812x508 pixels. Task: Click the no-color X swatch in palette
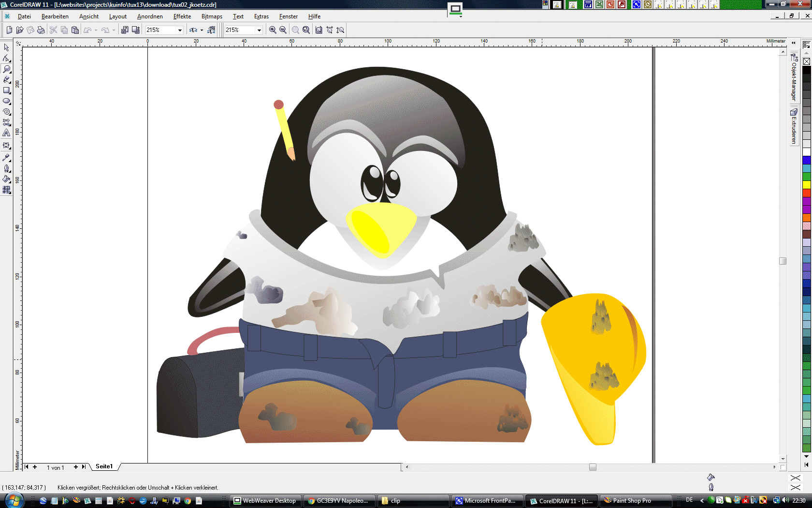coord(807,61)
